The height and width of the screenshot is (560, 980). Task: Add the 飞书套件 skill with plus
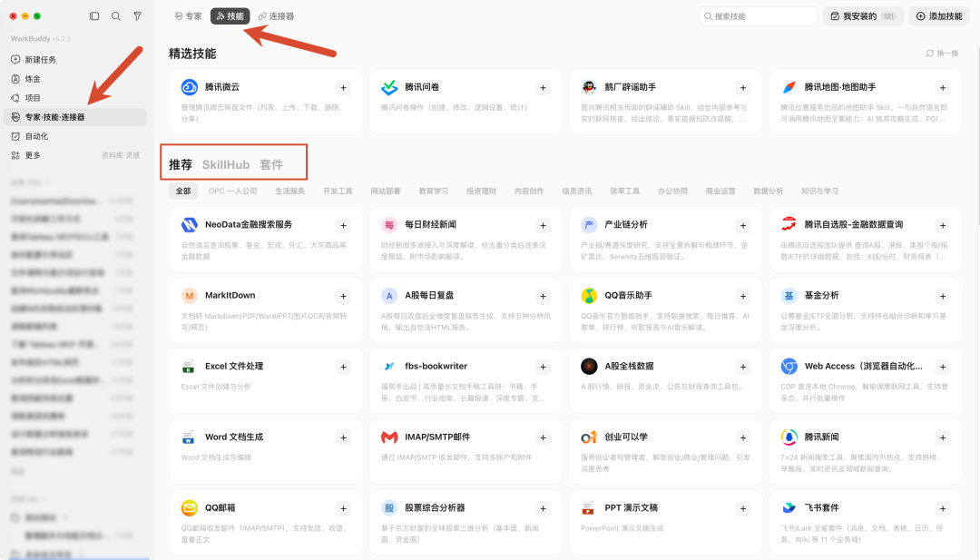[x=943, y=509]
